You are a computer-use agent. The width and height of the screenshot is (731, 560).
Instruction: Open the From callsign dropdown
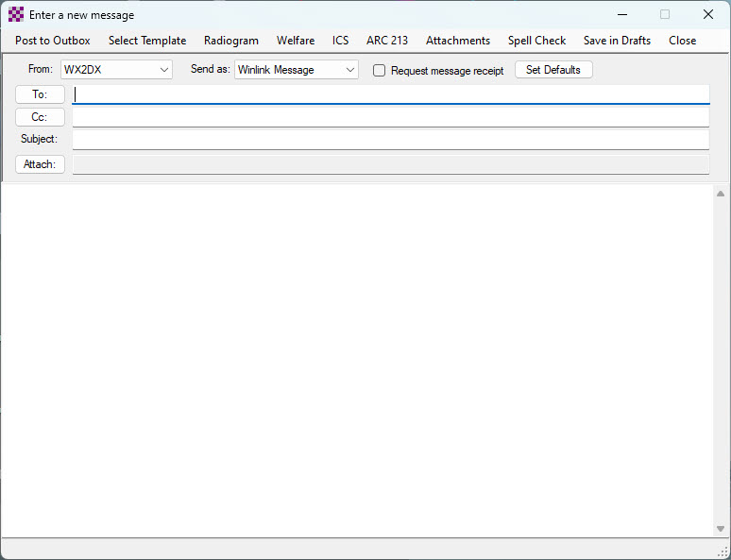[x=164, y=70]
